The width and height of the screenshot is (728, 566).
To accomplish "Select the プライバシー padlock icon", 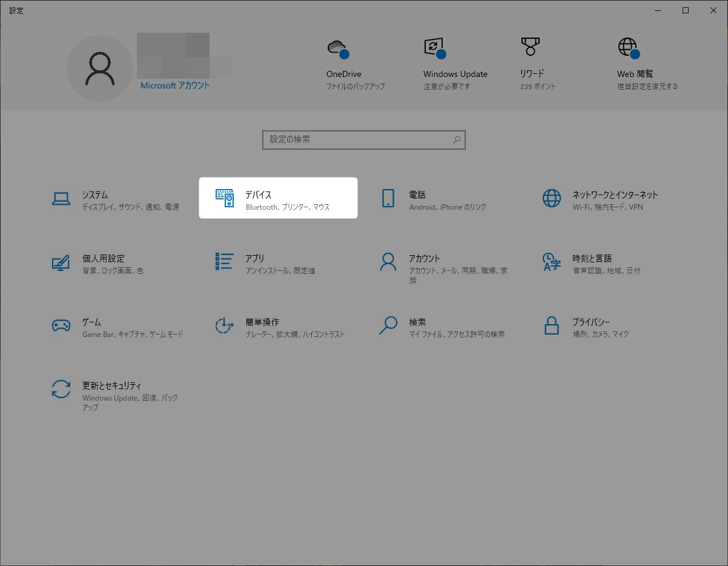I will [x=552, y=325].
